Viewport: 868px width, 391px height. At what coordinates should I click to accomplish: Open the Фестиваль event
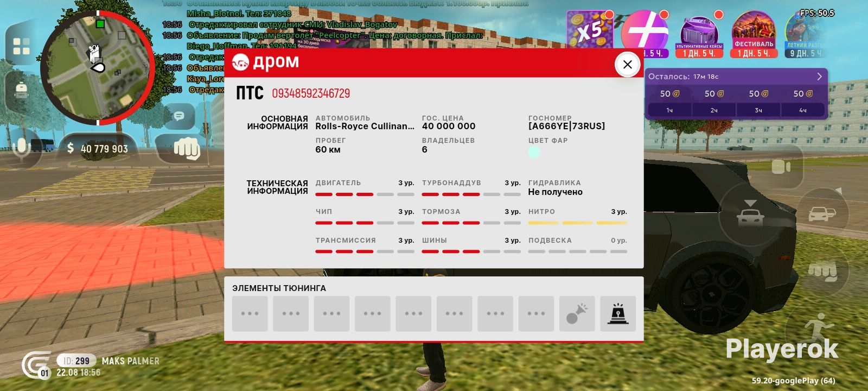[x=754, y=34]
